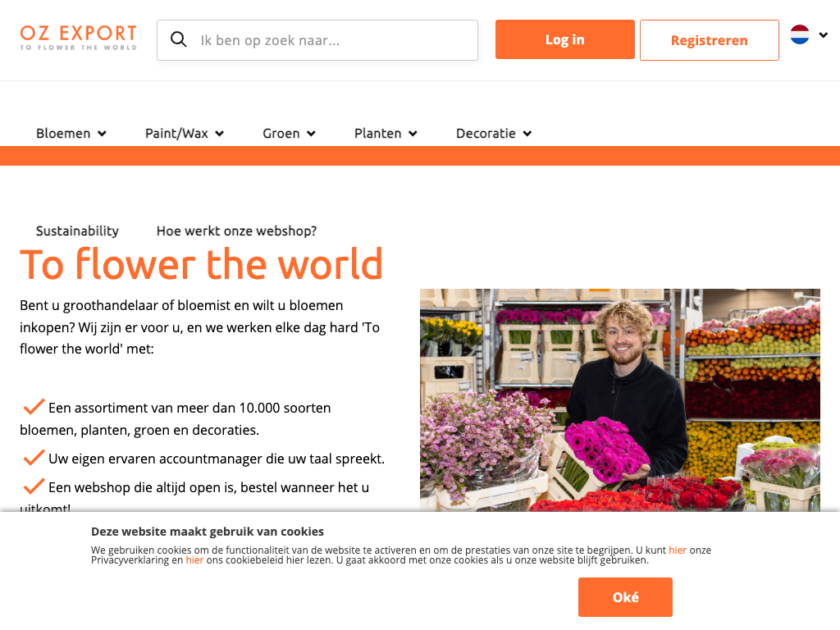Click the checkmark beside webshop text
This screenshot has width=840, height=630.
(x=34, y=486)
